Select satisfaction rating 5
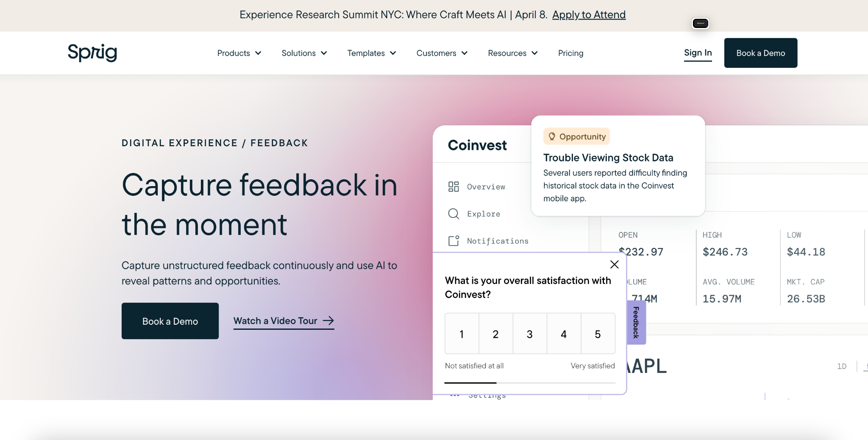 point(598,334)
